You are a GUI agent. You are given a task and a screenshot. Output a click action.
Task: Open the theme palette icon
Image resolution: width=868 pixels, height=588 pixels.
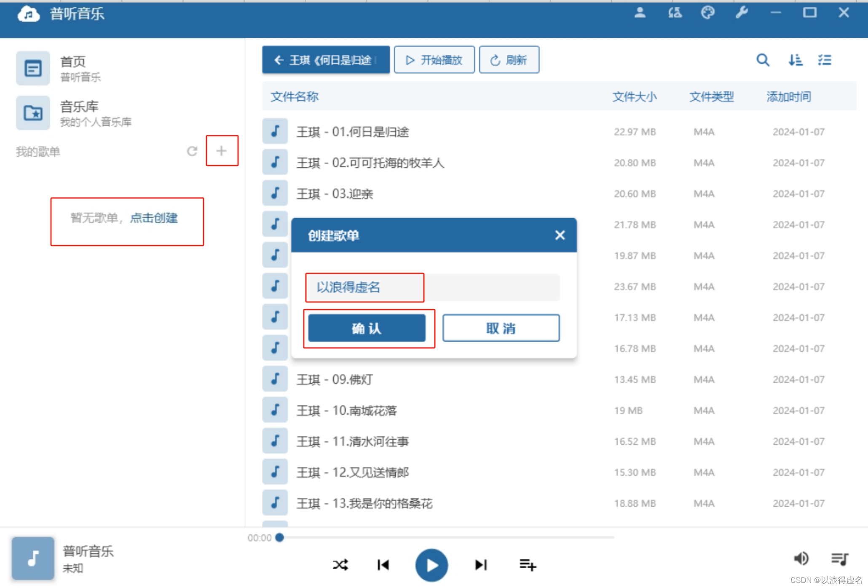click(x=707, y=13)
